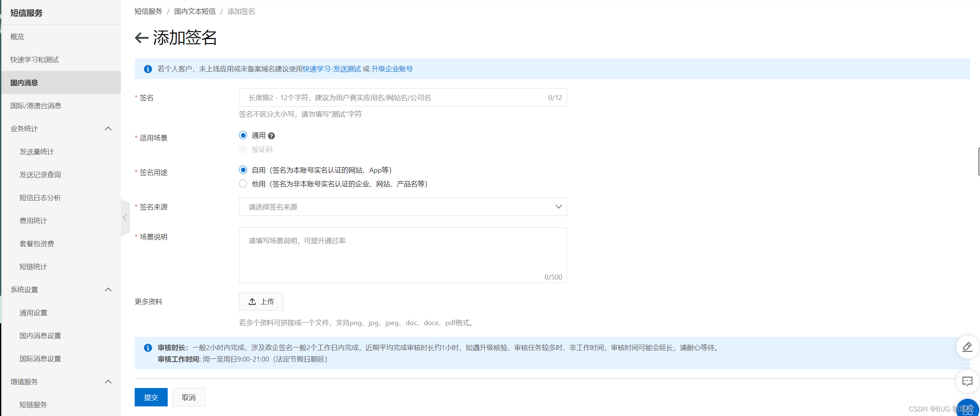Click the back arrow beside 添加签名
Screen dimensions: 980x416
point(141,38)
